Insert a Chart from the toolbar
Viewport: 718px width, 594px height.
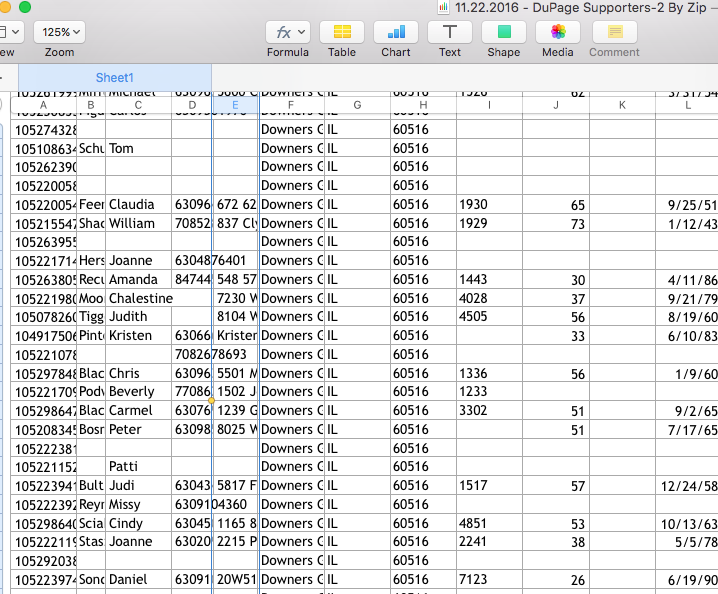click(396, 32)
